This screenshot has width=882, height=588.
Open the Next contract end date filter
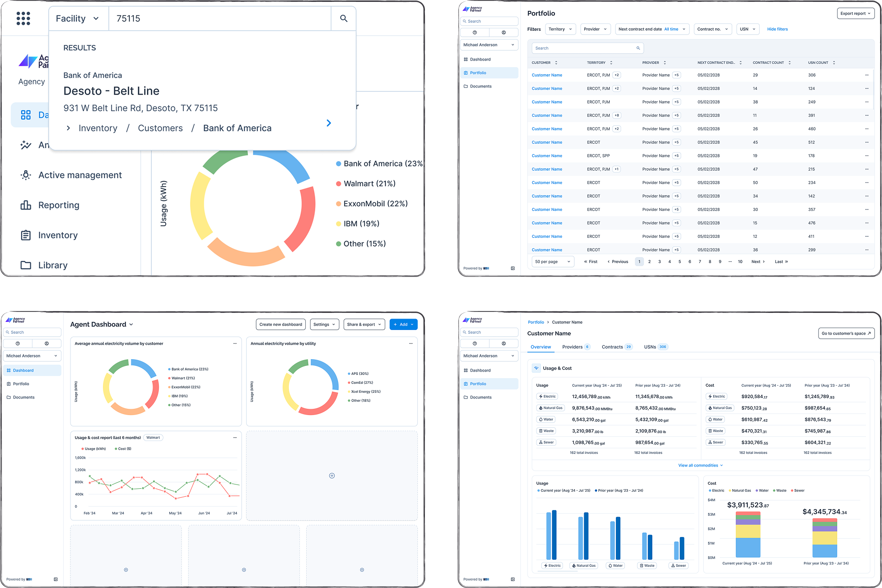(652, 29)
